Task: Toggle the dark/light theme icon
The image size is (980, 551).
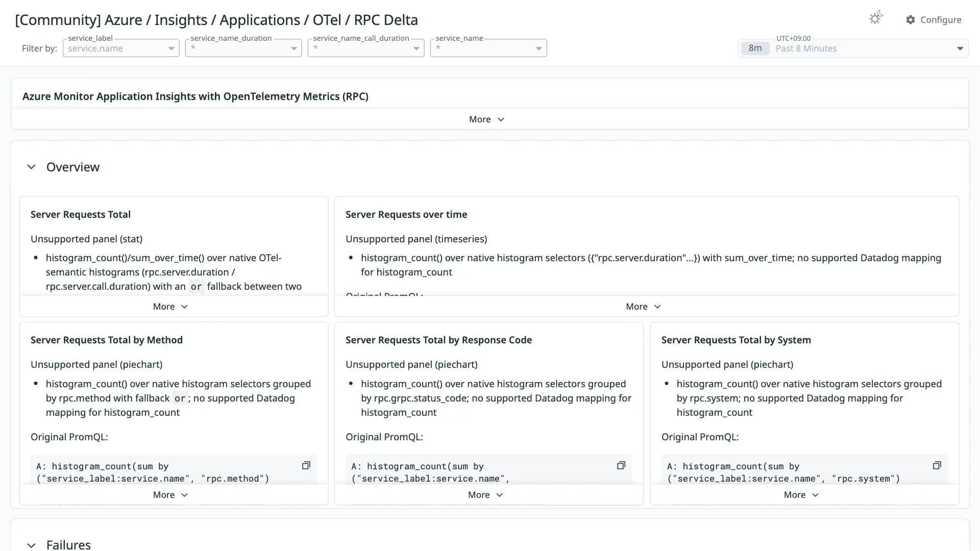Action: coord(876,18)
